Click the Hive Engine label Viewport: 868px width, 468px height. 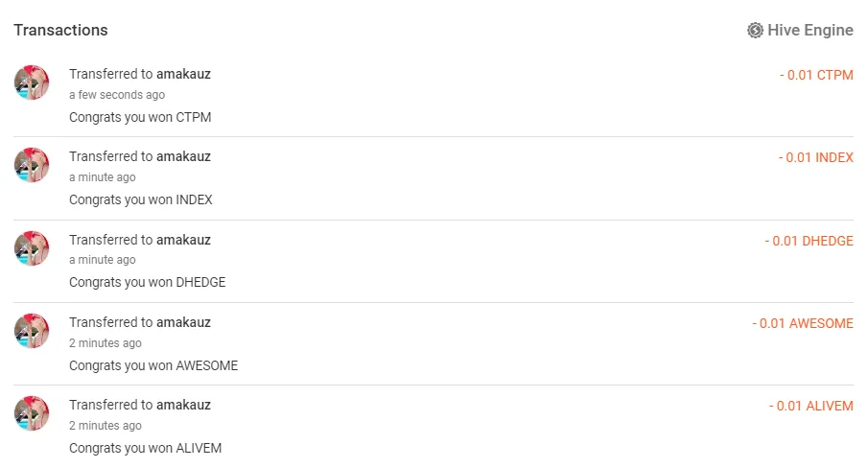[x=809, y=31]
